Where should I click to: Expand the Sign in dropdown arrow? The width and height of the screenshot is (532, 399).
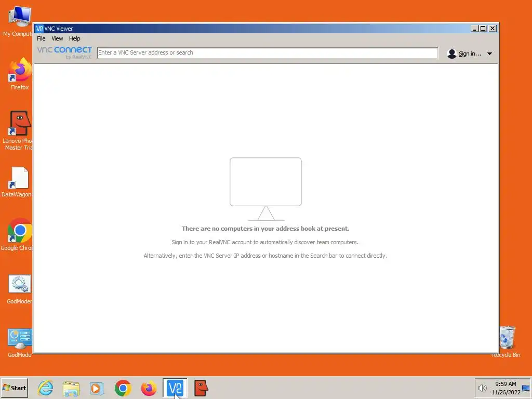[x=489, y=54]
